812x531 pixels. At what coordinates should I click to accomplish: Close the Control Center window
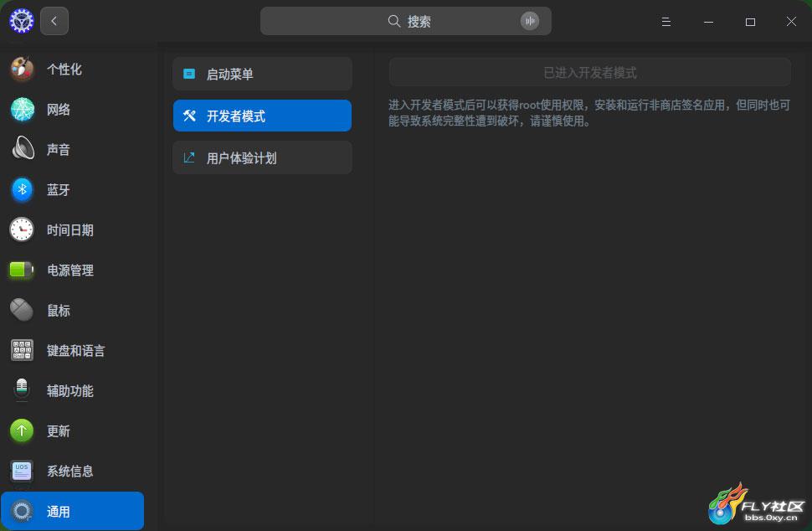791,22
